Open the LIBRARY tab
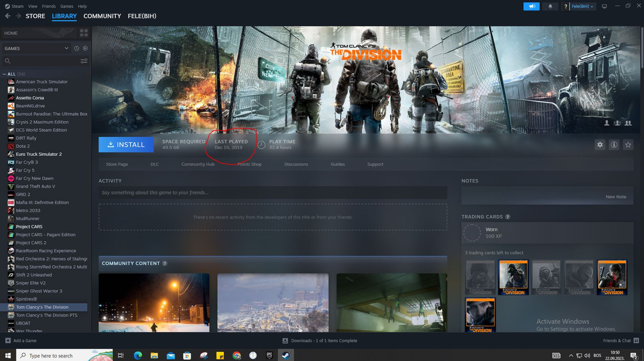 tap(64, 16)
